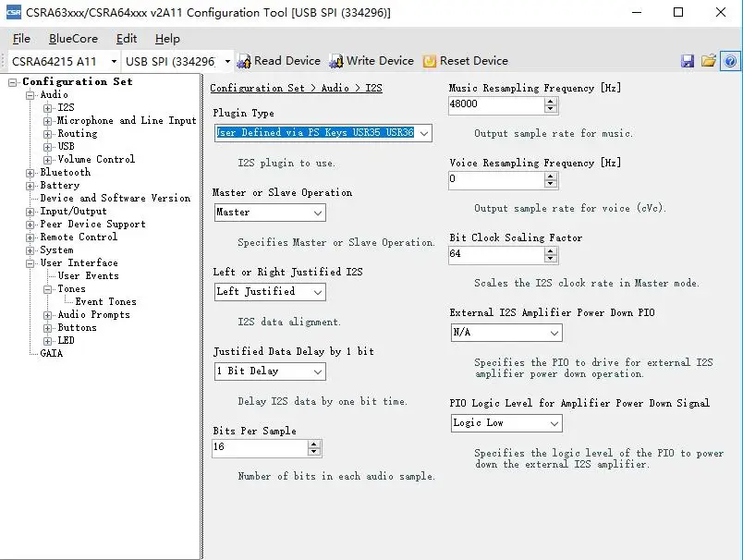Image resolution: width=743 pixels, height=560 pixels.
Task: Increase the Music Resampling Frequency value
Action: click(550, 102)
